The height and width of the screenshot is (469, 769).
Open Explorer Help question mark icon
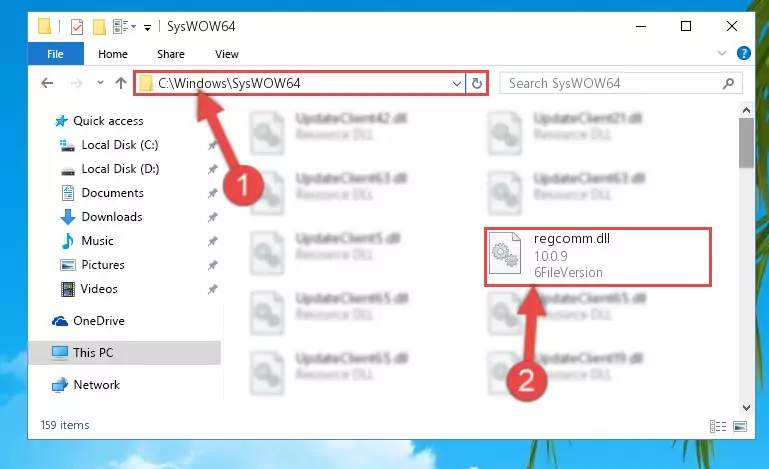pos(743,53)
